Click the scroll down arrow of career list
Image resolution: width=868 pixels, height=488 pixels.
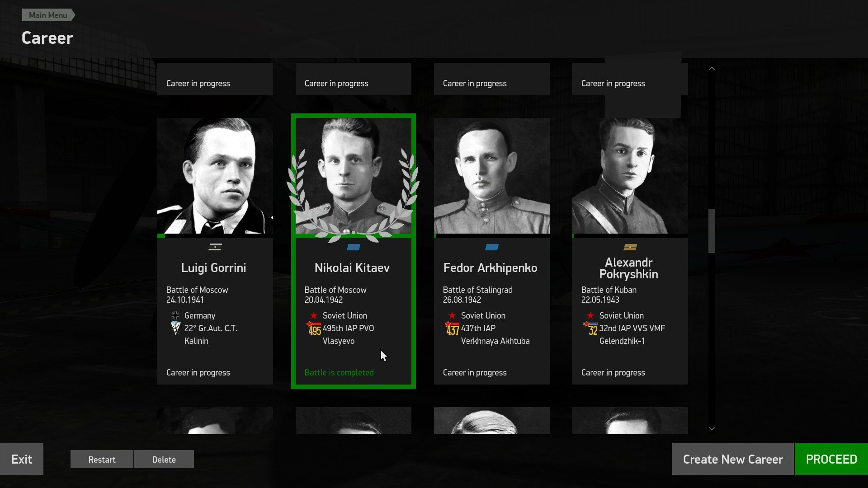tap(712, 428)
